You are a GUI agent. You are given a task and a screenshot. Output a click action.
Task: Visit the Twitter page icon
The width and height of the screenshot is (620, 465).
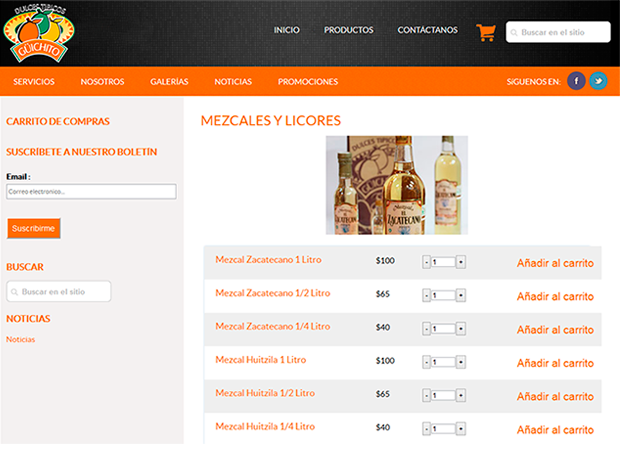pyautogui.click(x=598, y=81)
